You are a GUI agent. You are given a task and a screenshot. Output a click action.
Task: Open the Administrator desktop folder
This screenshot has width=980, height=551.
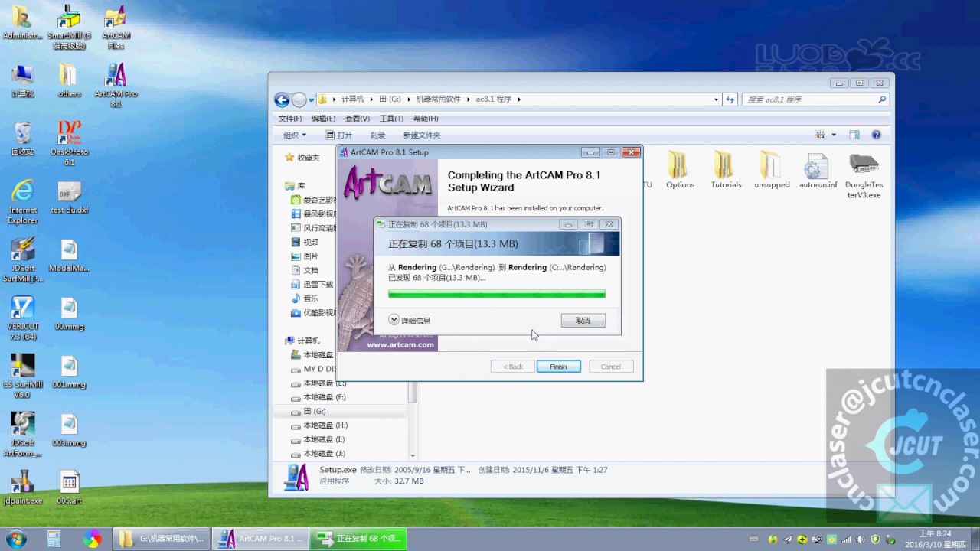[x=23, y=21]
